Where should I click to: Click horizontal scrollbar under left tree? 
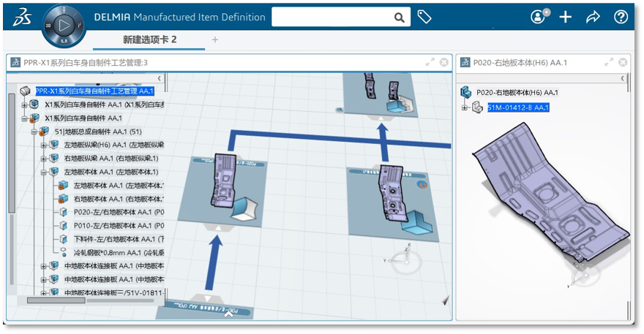click(x=56, y=300)
